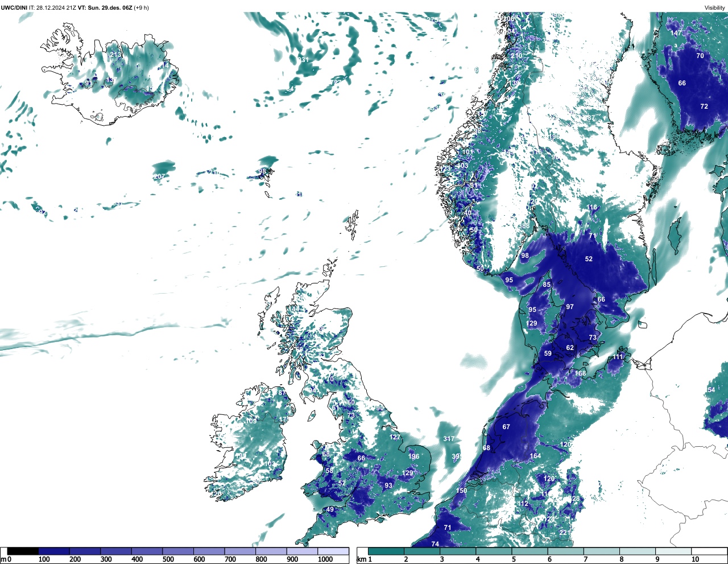Click the 7–8 km pale teal swatch
Screen dimensions: 728x564
coord(602,551)
